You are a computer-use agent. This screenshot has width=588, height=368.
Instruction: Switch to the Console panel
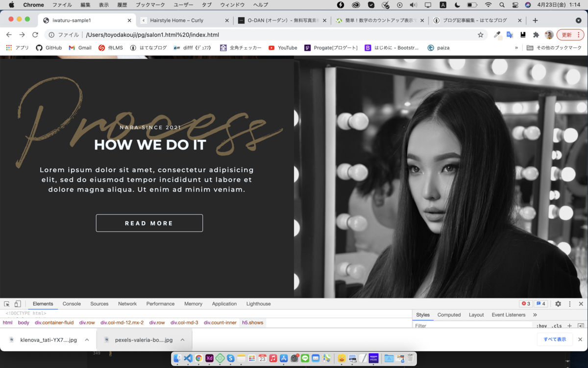point(72,304)
